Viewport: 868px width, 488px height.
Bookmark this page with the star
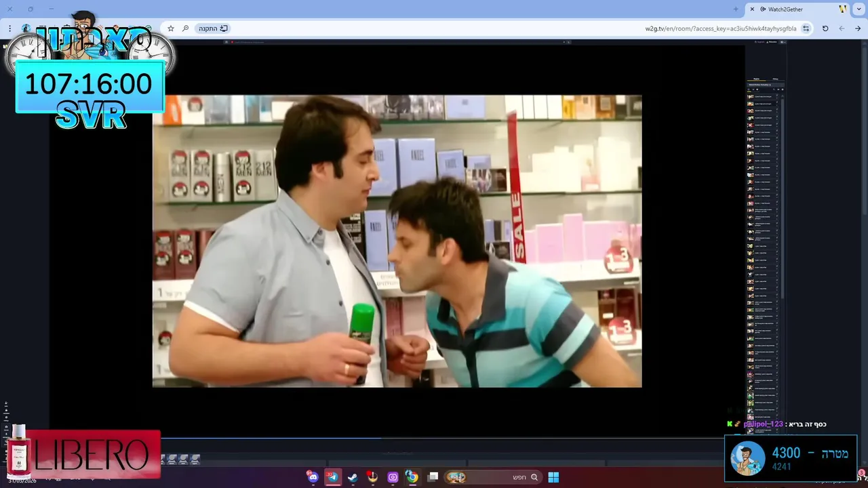tap(171, 28)
